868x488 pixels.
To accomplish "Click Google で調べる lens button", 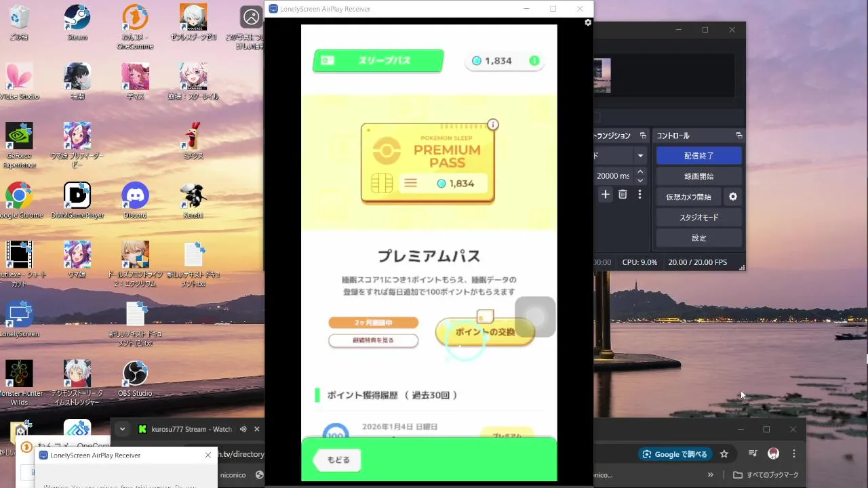I will coord(674,454).
